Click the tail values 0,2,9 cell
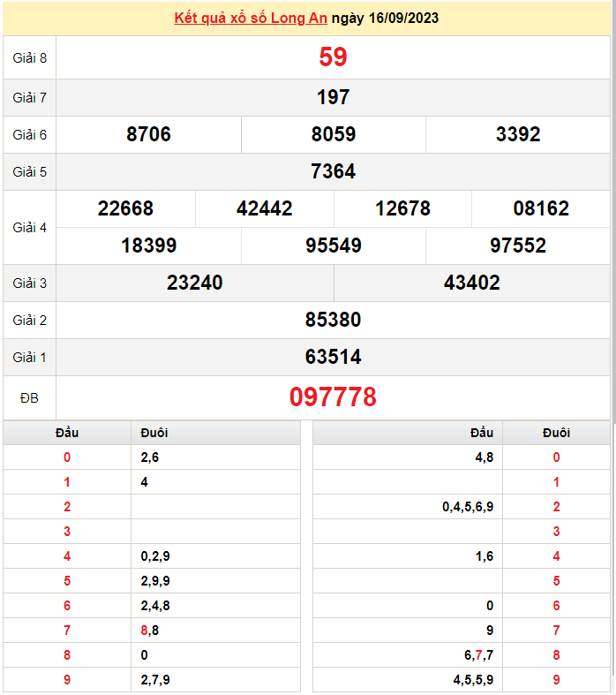This screenshot has width=616, height=695. pyautogui.click(x=215, y=556)
